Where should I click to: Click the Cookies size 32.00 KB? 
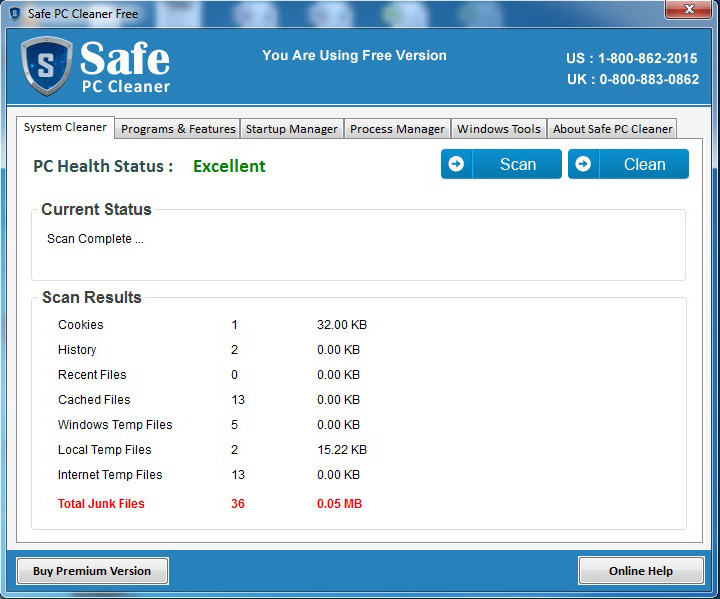(x=342, y=325)
